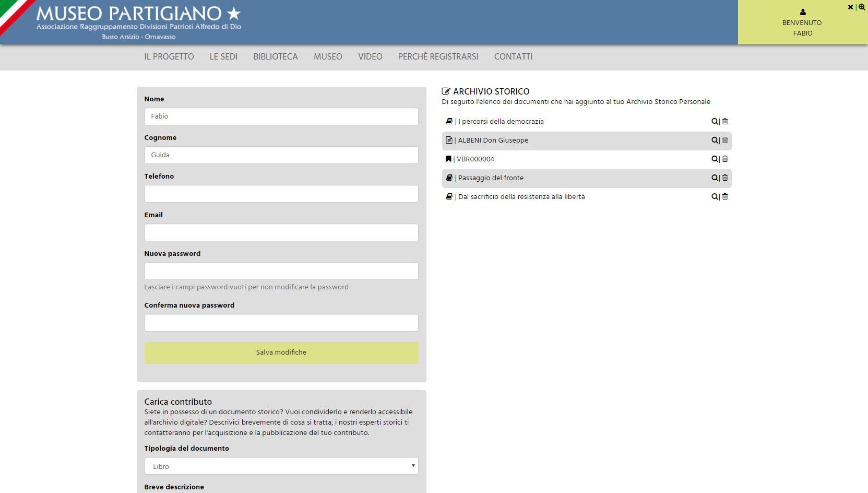The image size is (868, 493).
Task: Click the X icon in the top right corner
Action: (850, 7)
